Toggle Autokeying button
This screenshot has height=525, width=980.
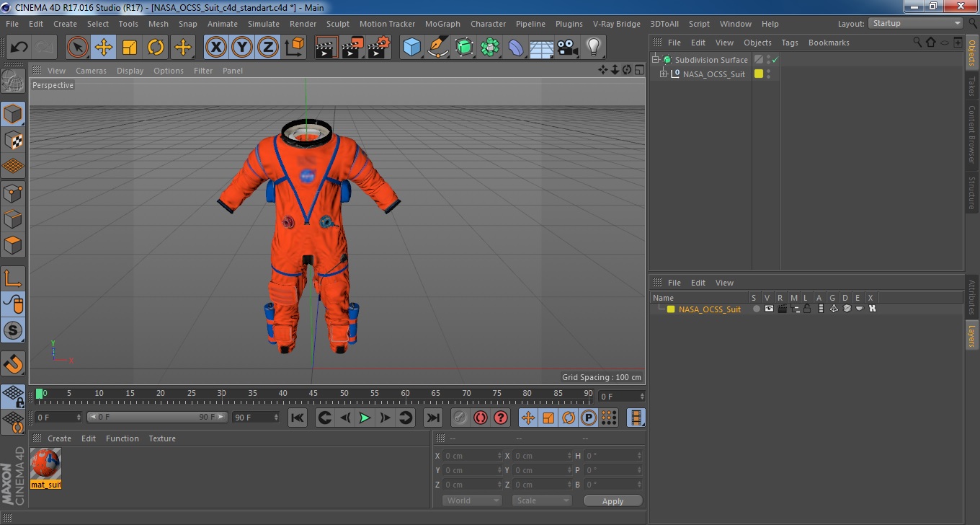tap(481, 418)
